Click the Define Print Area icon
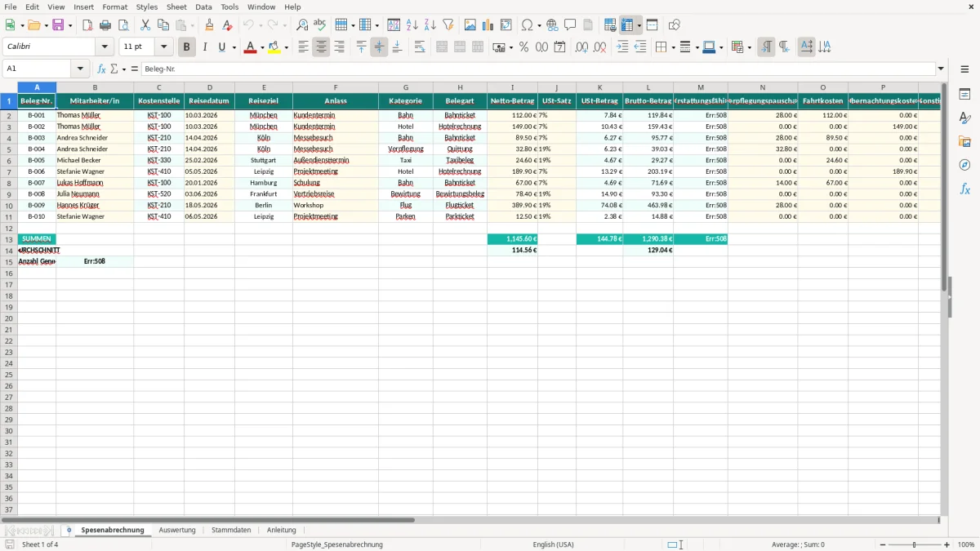Viewport: 980px width, 551px height. [610, 25]
